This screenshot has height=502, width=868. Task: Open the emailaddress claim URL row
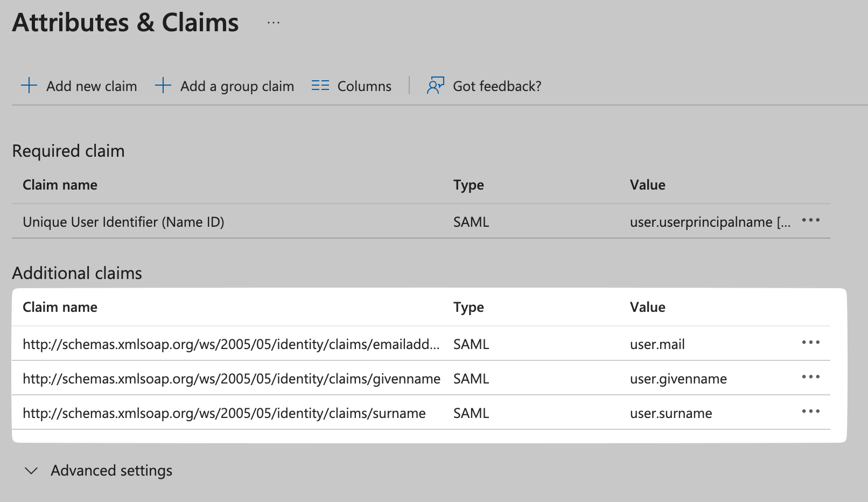coord(230,344)
